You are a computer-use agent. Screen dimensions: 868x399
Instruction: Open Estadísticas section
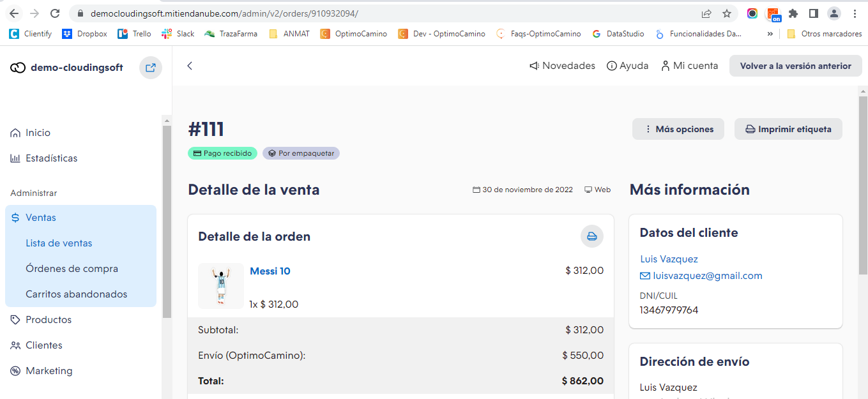tap(51, 158)
